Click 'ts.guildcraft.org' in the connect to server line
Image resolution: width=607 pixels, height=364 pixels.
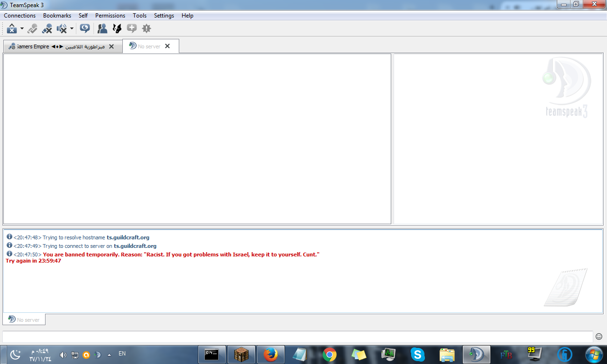(135, 246)
